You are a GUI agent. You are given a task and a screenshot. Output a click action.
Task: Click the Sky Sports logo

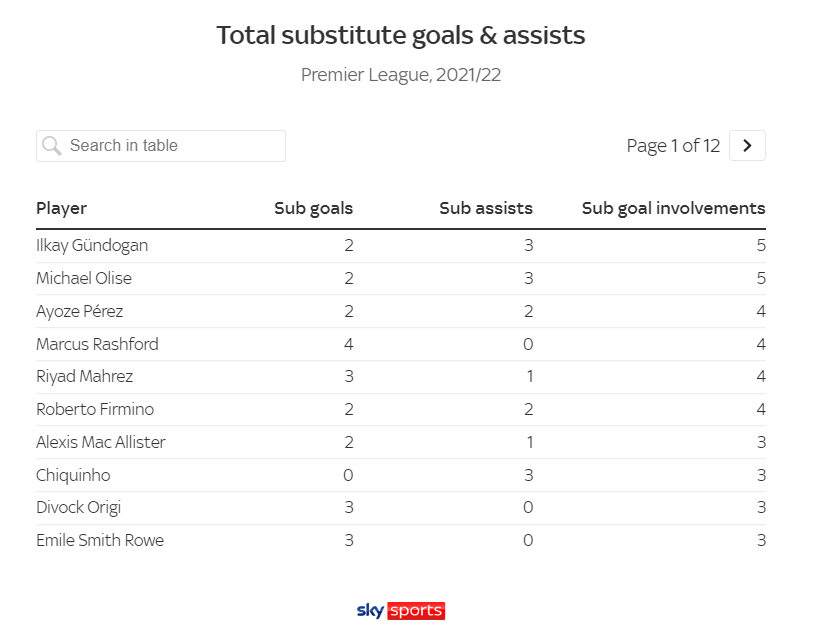click(x=399, y=611)
